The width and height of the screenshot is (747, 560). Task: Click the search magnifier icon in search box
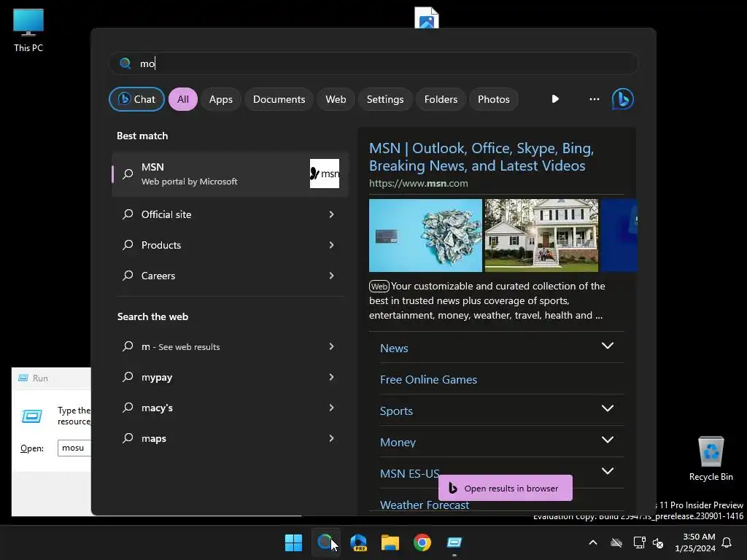[x=125, y=63]
